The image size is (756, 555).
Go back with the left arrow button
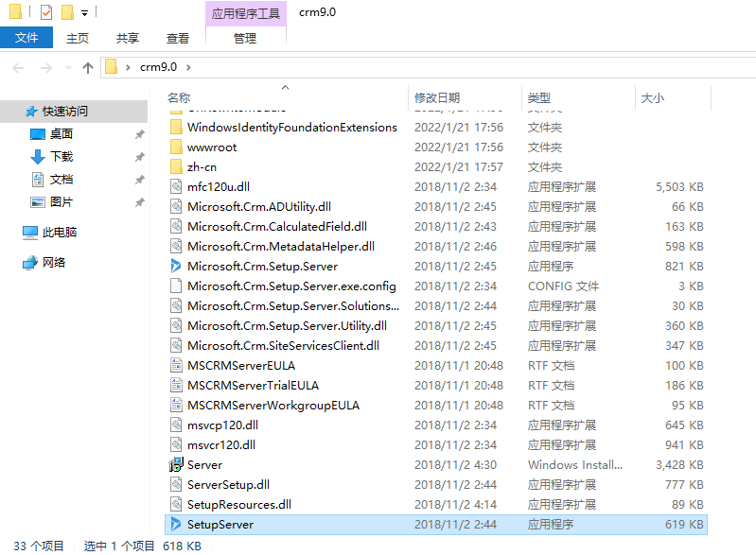click(x=18, y=68)
